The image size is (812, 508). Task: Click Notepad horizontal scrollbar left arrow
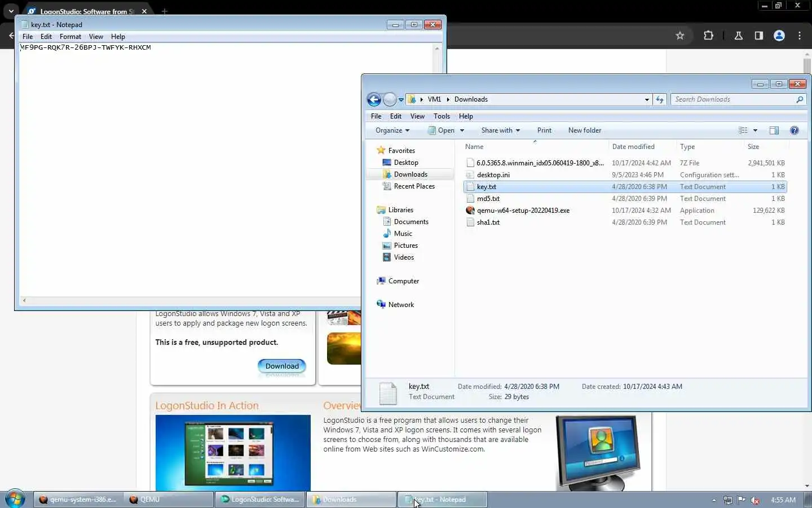point(24,300)
